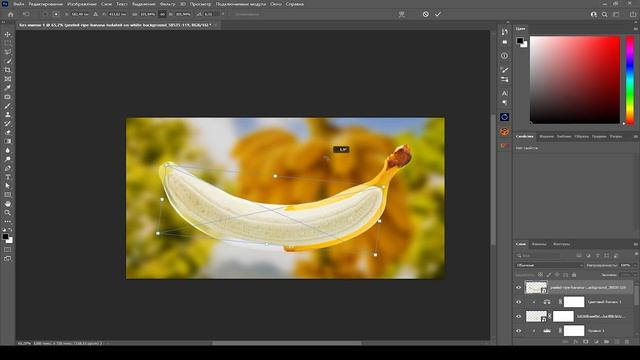Commit the transform with the checkmark icon
Viewport: 640px width, 360px height.
438,14
